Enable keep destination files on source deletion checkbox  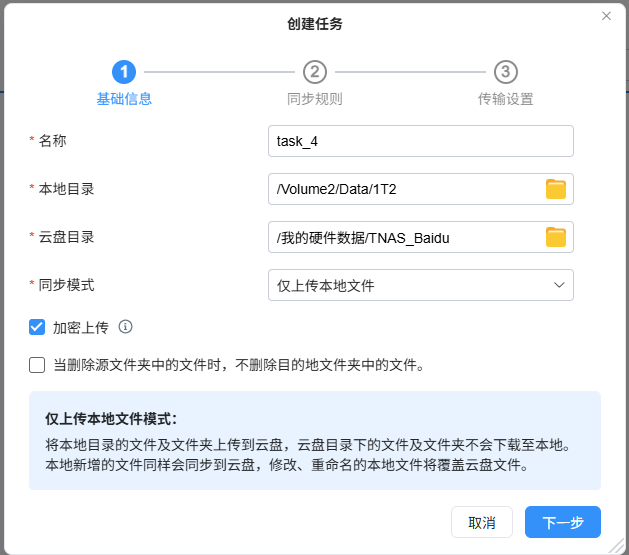(x=37, y=365)
